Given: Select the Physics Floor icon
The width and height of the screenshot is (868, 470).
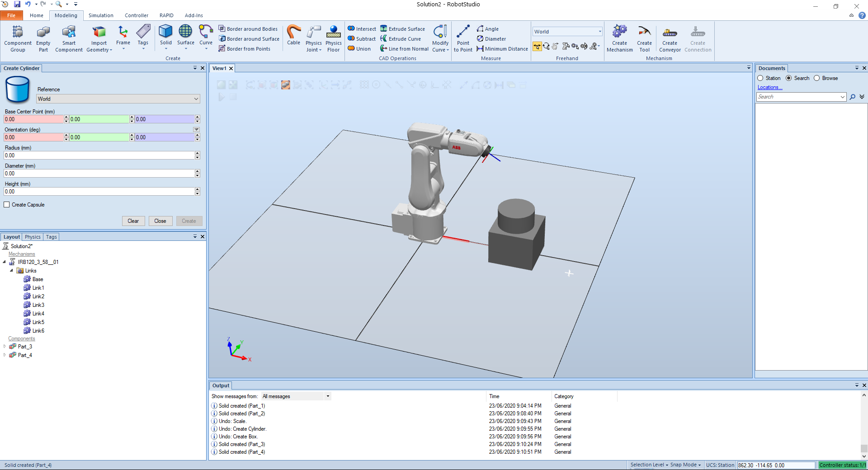Looking at the screenshot, I should coord(333,33).
